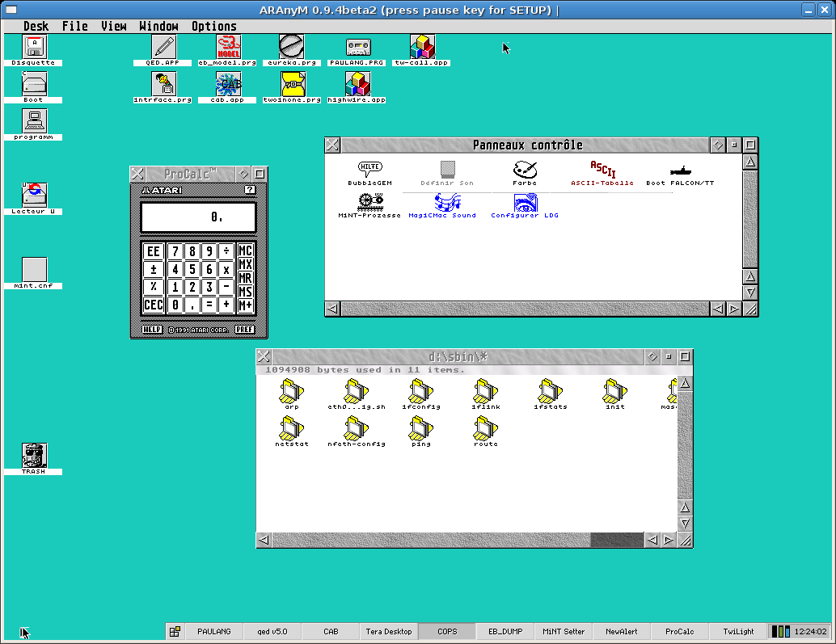Click the right scroll arrow in Panneaux contrôle
Image resolution: width=836 pixels, height=644 pixels.
[x=733, y=309]
